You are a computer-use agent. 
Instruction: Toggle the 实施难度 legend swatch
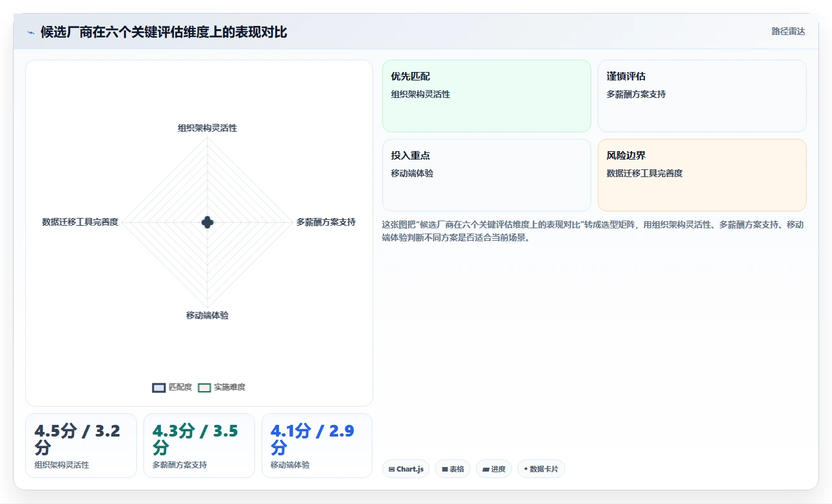click(x=204, y=387)
